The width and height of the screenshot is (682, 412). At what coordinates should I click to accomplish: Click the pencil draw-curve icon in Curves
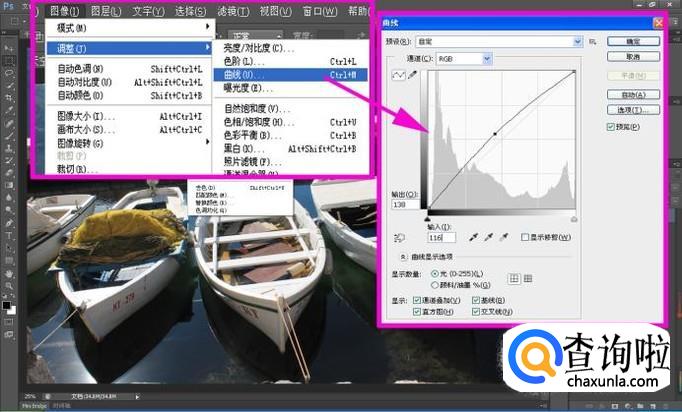[412, 75]
